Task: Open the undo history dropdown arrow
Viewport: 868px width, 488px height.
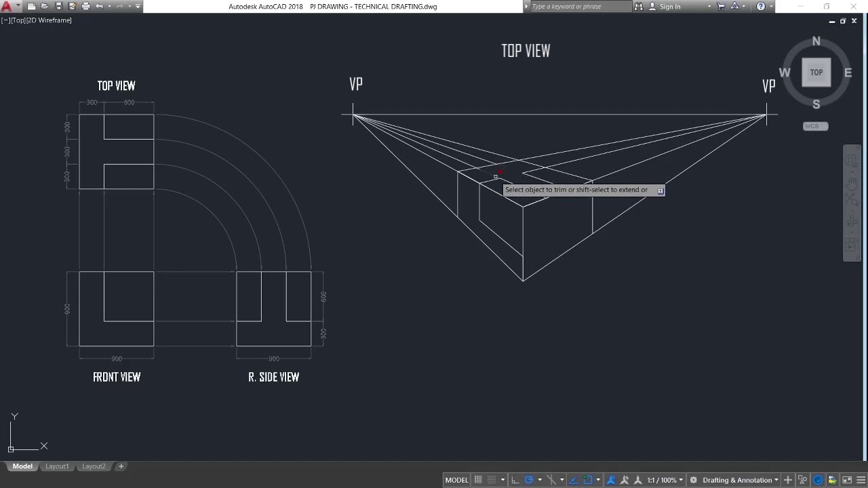Action: coord(108,6)
